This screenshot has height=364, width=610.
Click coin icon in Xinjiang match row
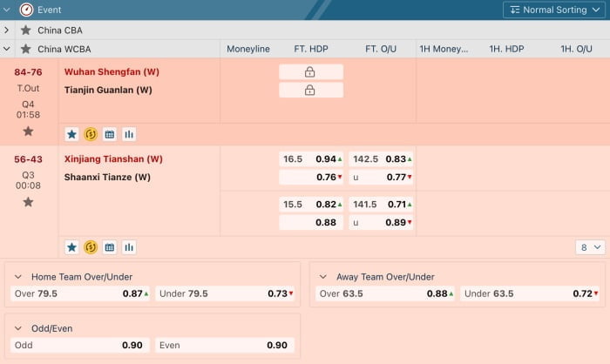(x=91, y=247)
